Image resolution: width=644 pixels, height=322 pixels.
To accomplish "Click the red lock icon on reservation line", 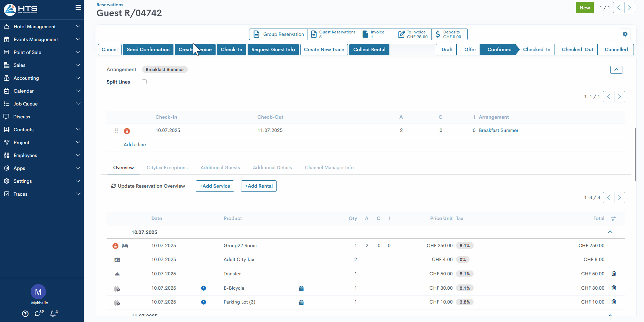I will coord(127,131).
